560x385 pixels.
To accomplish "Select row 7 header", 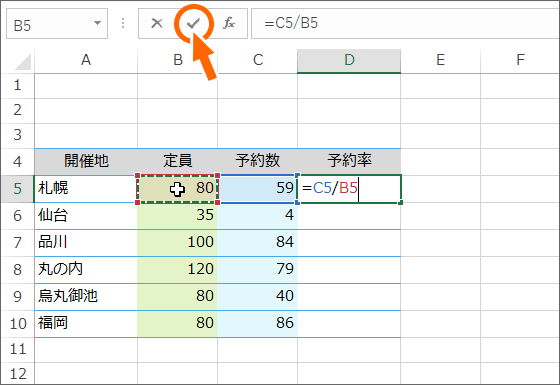I will pos(18,243).
